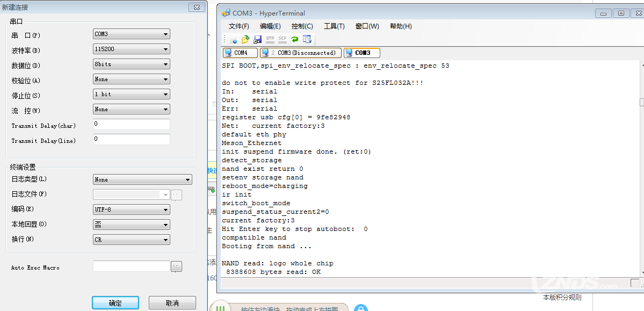Click the 'detect_storage' terminal line
The image size is (644, 311).
pos(252,160)
